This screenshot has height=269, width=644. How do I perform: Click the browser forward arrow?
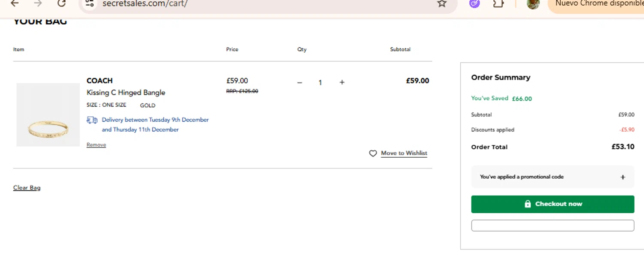pyautogui.click(x=38, y=3)
